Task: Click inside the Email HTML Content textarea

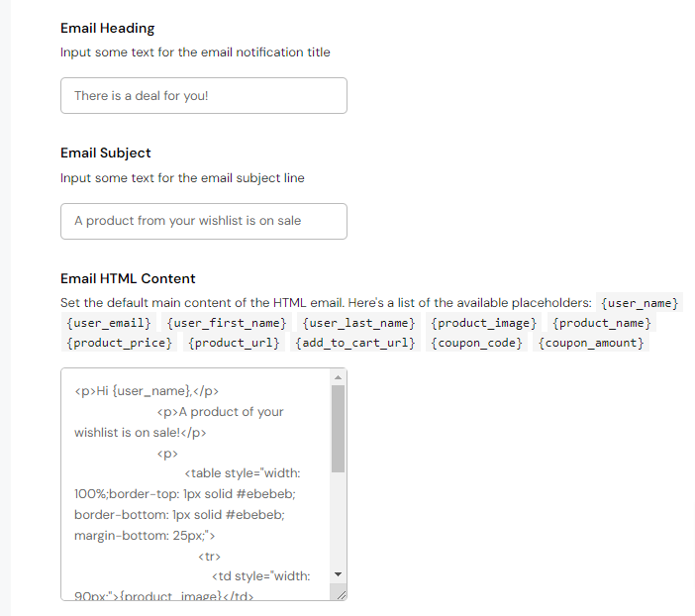Action: click(x=193, y=485)
